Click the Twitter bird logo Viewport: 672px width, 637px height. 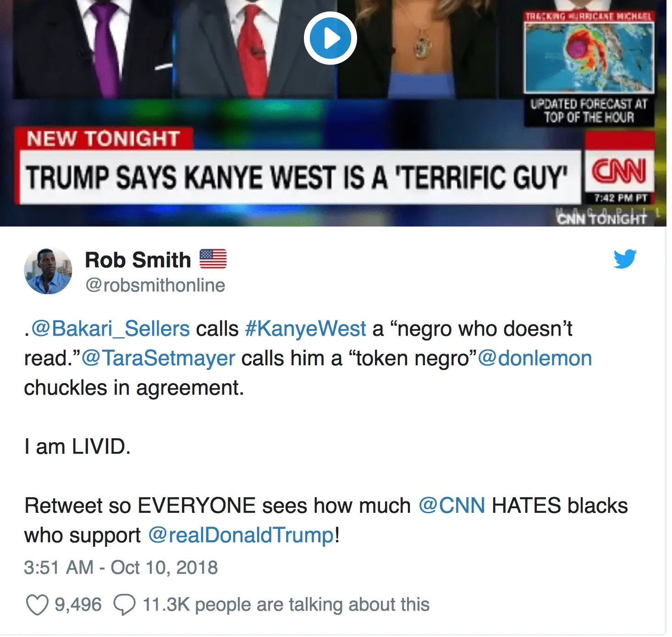[x=625, y=259]
